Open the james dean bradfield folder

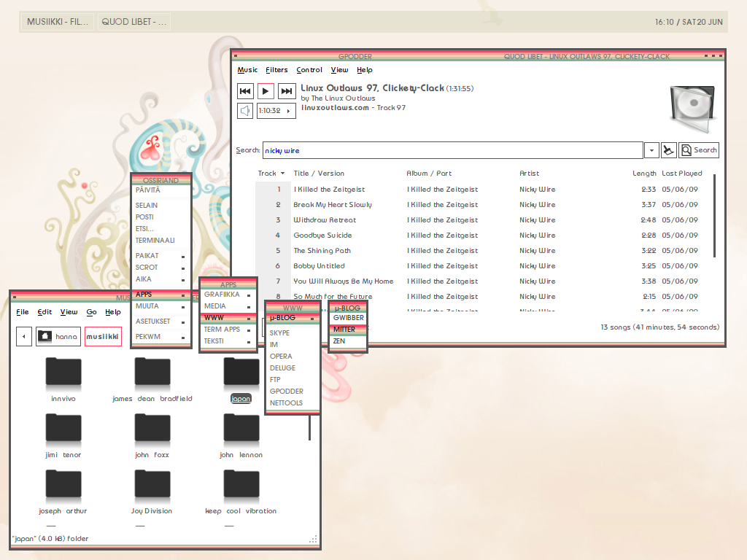[152, 379]
